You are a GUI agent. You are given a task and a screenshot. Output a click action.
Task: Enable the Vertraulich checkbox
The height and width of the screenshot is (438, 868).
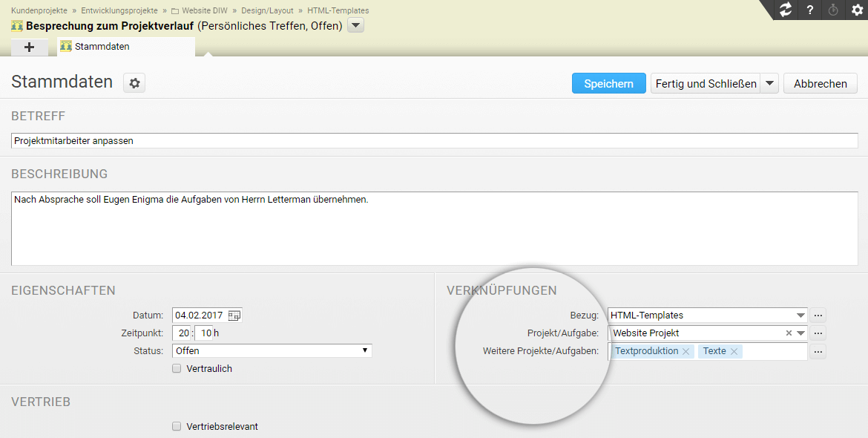click(177, 368)
